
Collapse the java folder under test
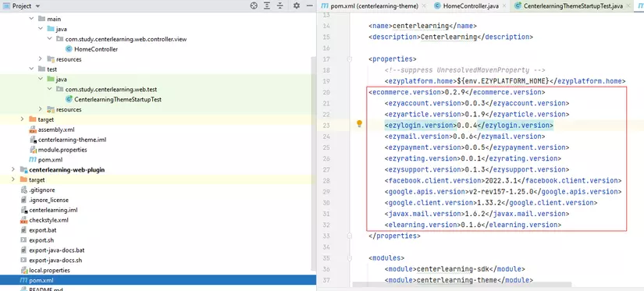[41, 80]
